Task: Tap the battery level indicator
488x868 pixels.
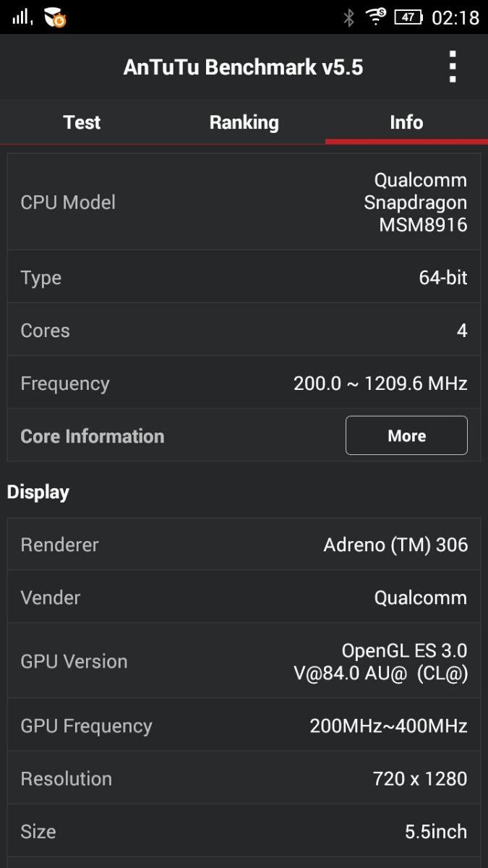Action: [408, 17]
